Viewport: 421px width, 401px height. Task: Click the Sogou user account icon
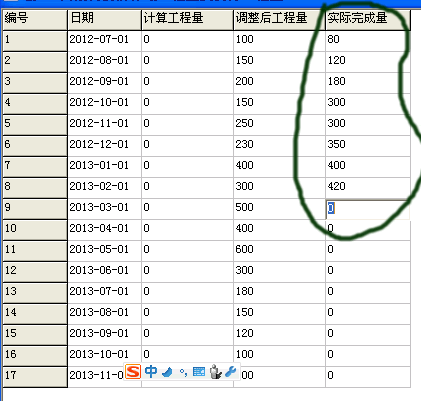pos(216,372)
